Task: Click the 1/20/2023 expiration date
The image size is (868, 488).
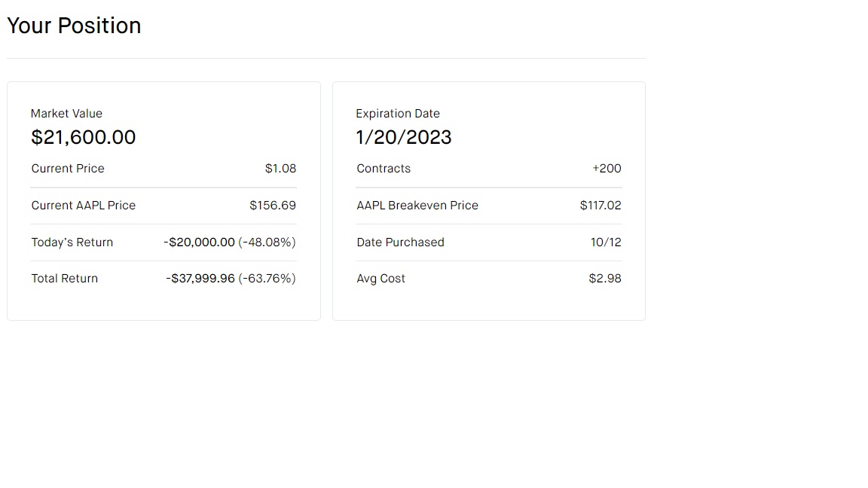Action: point(404,137)
